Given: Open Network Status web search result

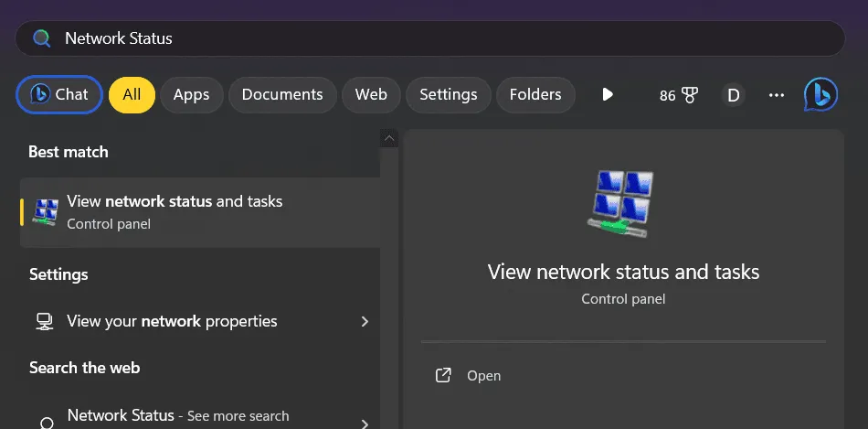Looking at the screenshot, I should click(x=200, y=417).
